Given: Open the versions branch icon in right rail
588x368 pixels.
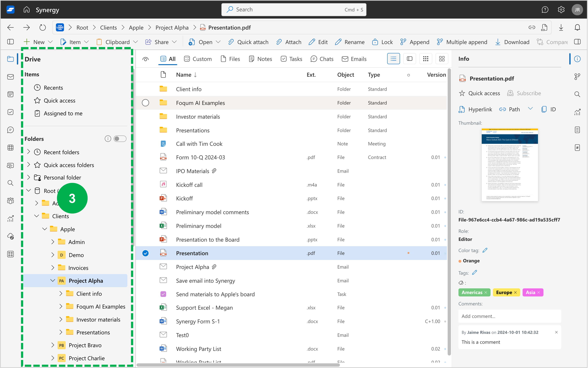Looking at the screenshot, I should pos(577,77).
